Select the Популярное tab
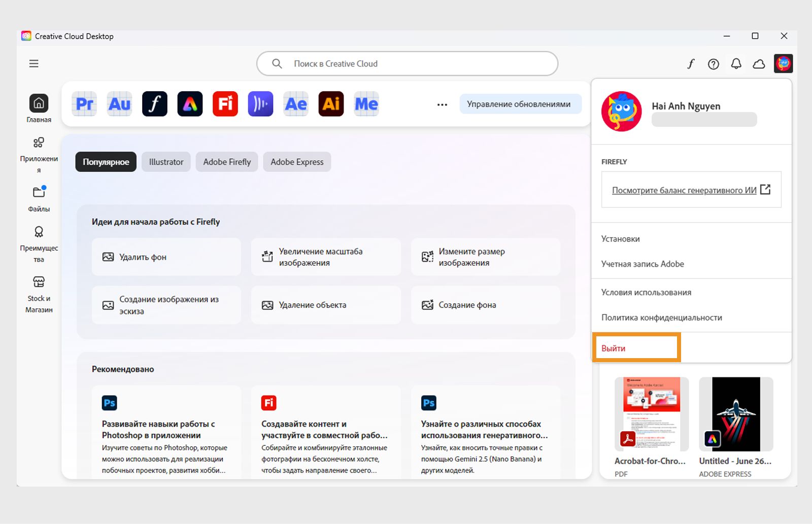 [x=106, y=162]
